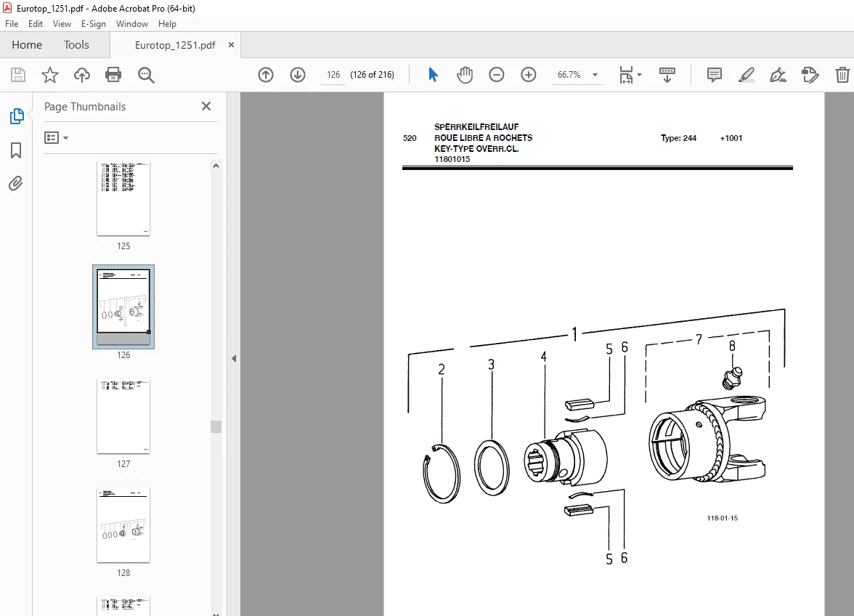Add a comment sticky note
Screen dimensions: 854x616
coord(714,75)
